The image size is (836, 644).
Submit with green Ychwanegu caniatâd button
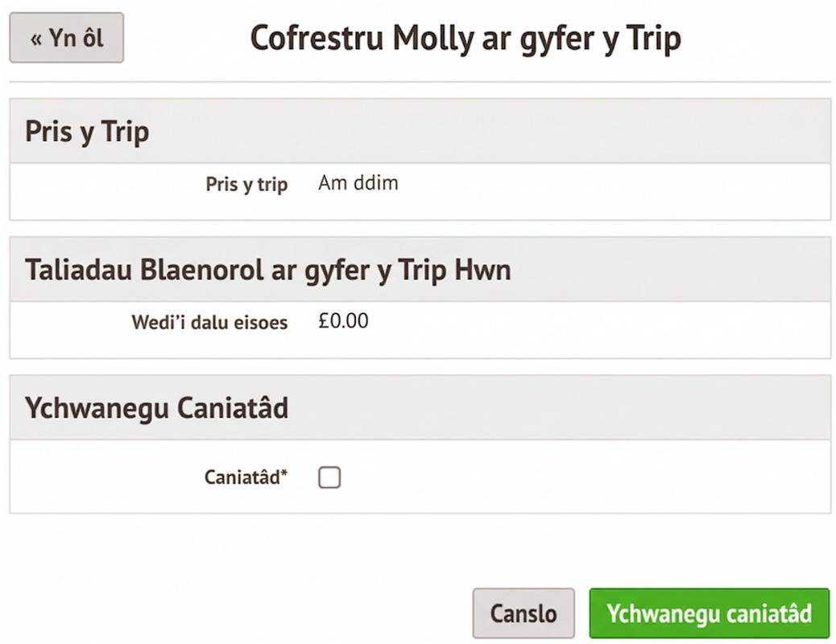pyautogui.click(x=709, y=613)
